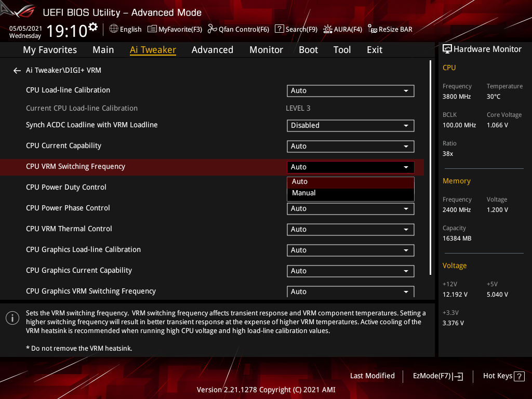Viewport: 532px width, 399px height.
Task: Click the info circle icon in help panel
Action: (12, 318)
